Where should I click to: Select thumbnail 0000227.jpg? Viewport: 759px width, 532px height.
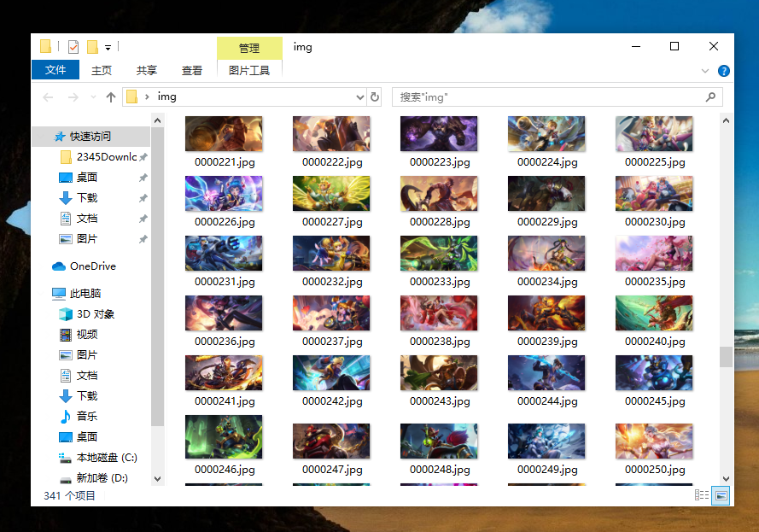pyautogui.click(x=331, y=194)
